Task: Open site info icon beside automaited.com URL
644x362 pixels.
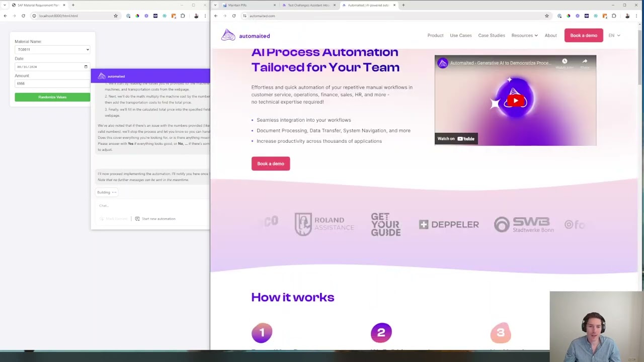Action: click(245, 16)
